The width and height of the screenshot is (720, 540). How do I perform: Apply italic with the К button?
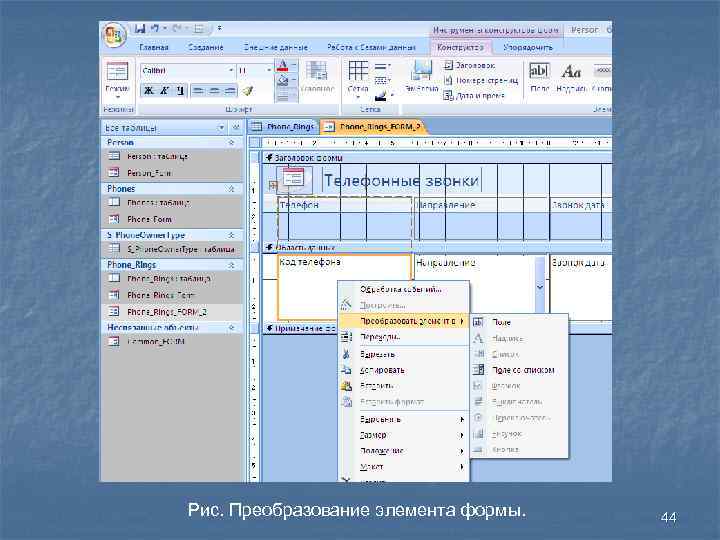tap(164, 90)
